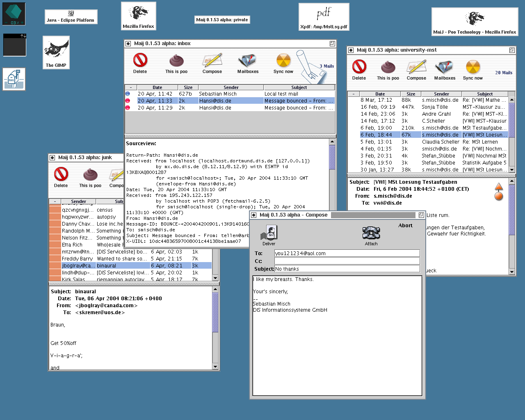Screen dimensions: 525x420
Task: Open The GIMP desktop icon
Action: click(x=56, y=52)
